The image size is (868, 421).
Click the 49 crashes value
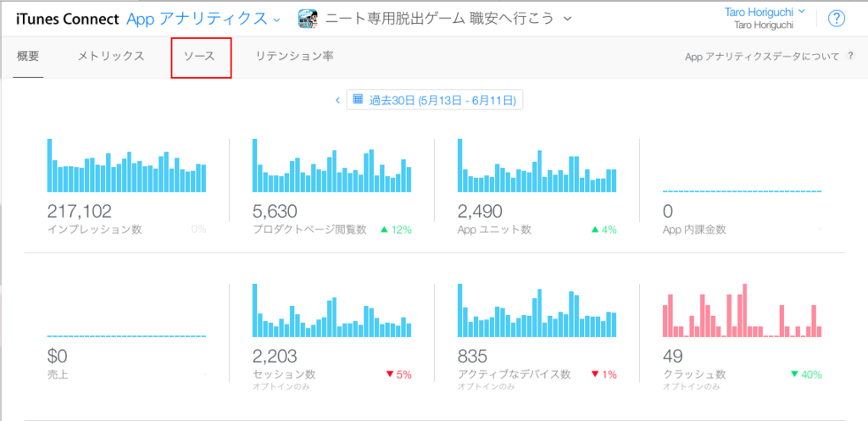coord(673,356)
